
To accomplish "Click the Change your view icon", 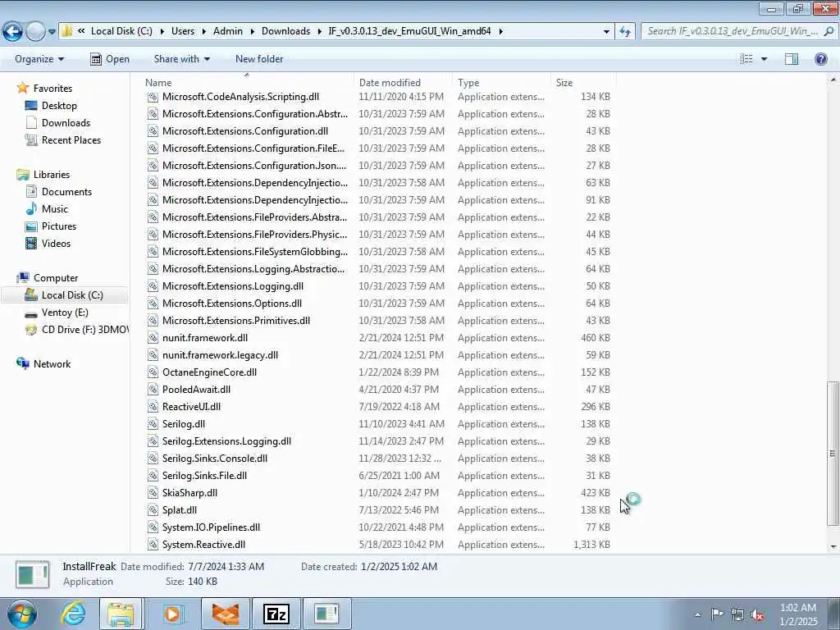I will point(746,59).
